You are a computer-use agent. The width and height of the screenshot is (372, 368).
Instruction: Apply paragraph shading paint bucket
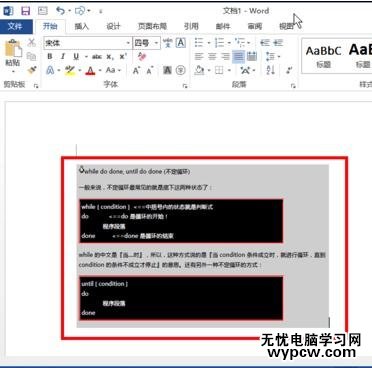pos(199,70)
